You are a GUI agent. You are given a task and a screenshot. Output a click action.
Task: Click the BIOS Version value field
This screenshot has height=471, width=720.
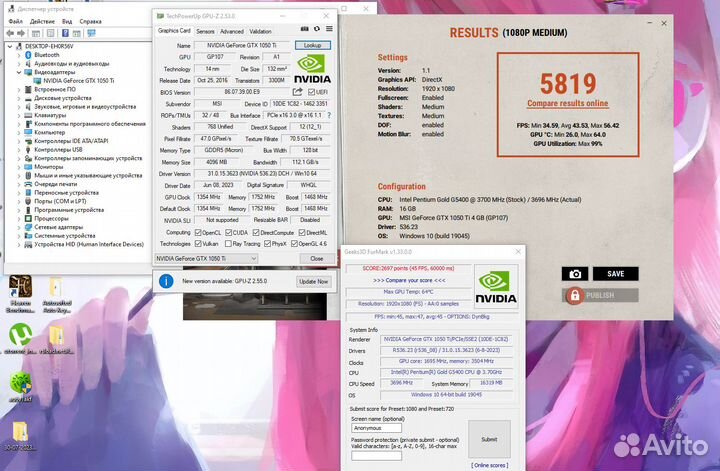click(242, 92)
